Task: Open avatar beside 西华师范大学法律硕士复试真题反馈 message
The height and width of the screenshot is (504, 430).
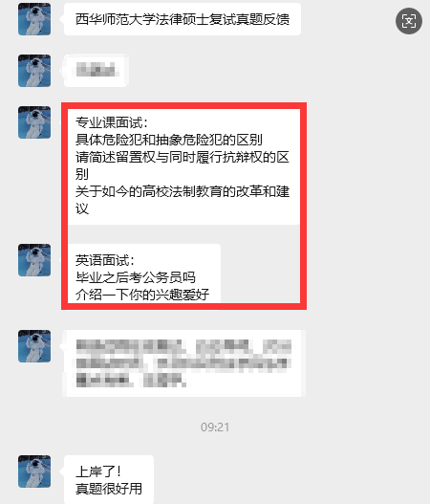Action: 34,19
